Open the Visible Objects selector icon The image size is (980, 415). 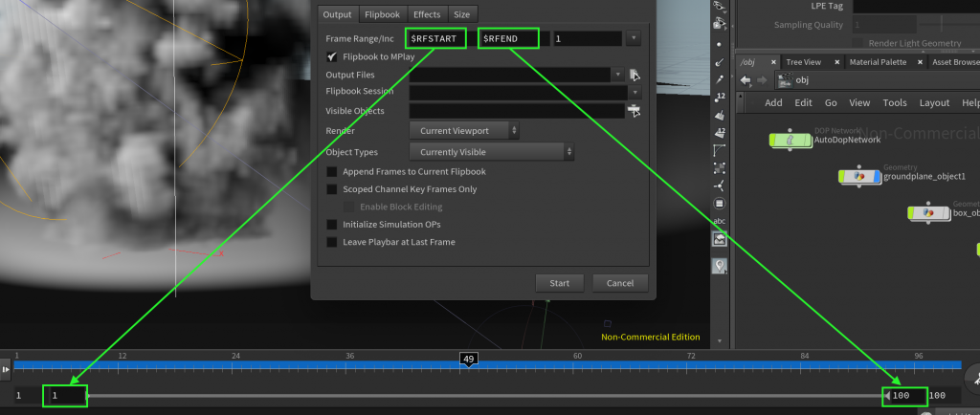[x=635, y=111]
